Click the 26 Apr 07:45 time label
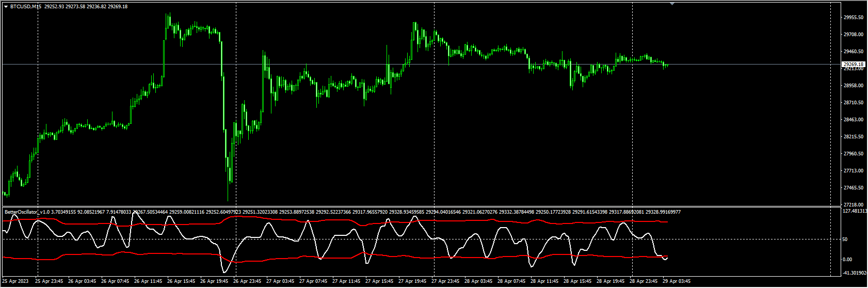This screenshot has height=288, width=868. (115, 281)
